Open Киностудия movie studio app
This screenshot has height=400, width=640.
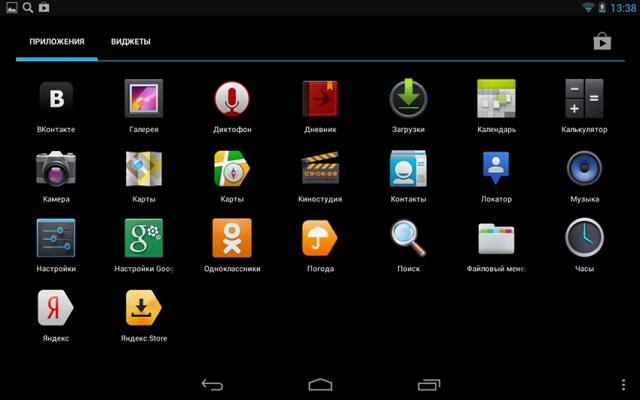coord(320,169)
